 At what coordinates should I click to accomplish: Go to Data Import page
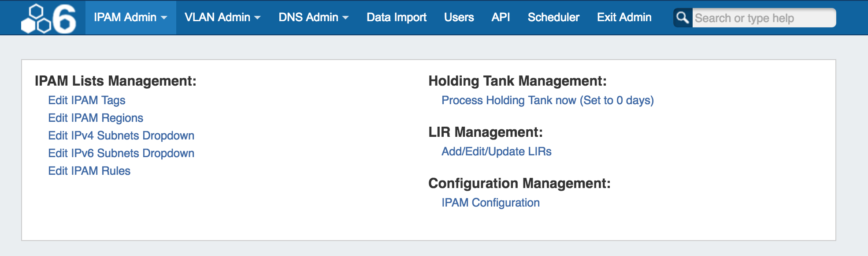[396, 18]
